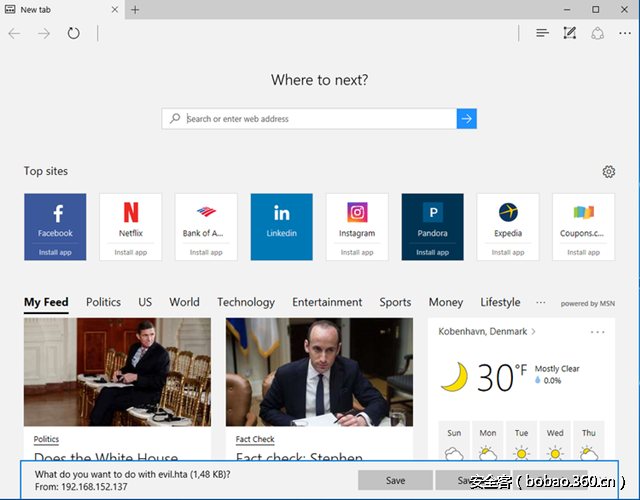Open weather card options ellipsis
Image resolution: width=640 pixels, height=500 pixels.
click(x=598, y=331)
